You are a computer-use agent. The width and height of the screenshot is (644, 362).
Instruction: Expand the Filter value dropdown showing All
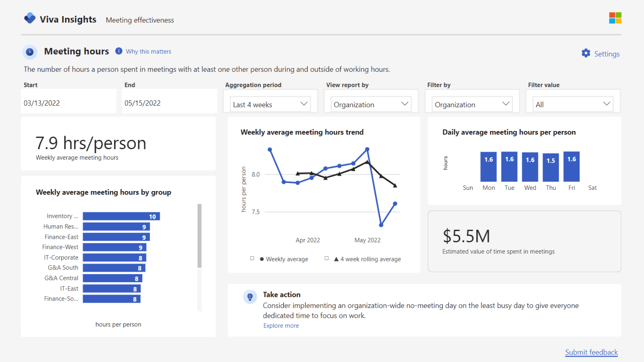[572, 104]
